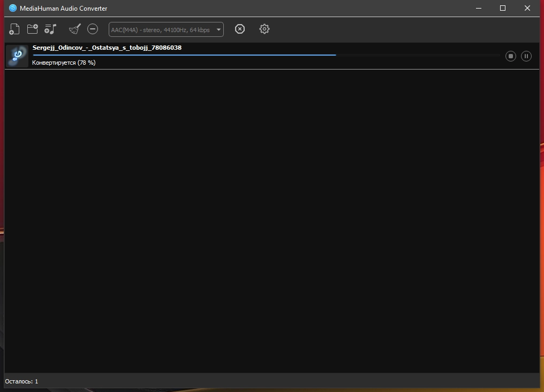Open settings via the gear icon

tap(265, 29)
